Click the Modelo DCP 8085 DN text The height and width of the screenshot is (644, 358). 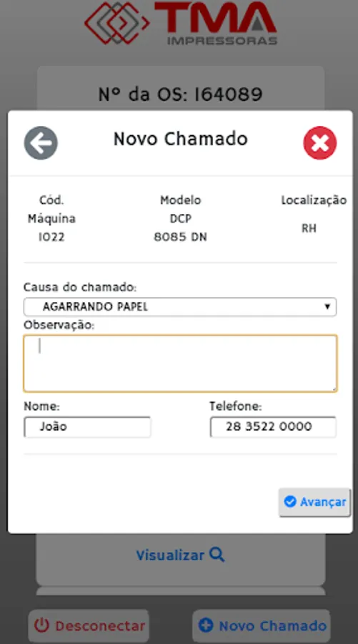[181, 218]
